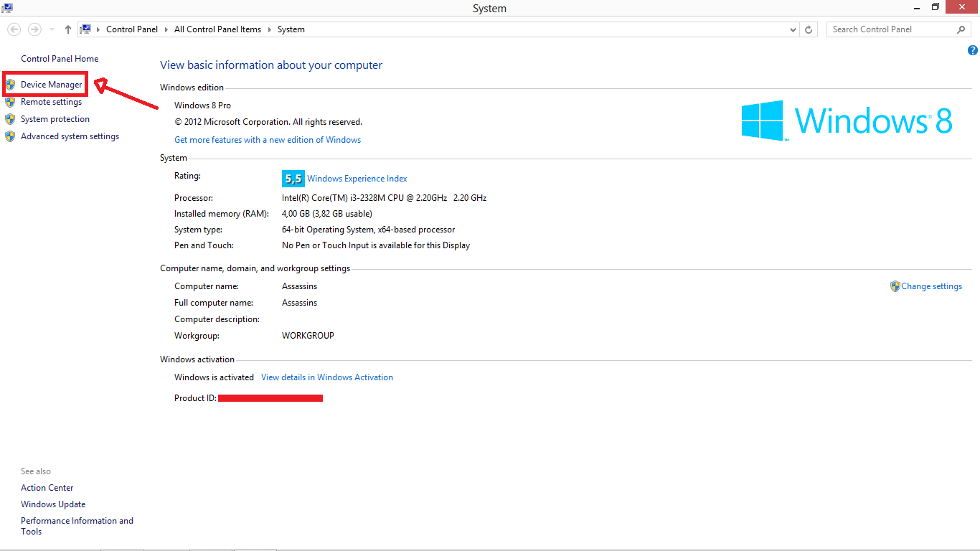Screen dimensions: 980x551
Task: Click the 2012 Microsoft Corporation copyright text
Action: tap(268, 122)
